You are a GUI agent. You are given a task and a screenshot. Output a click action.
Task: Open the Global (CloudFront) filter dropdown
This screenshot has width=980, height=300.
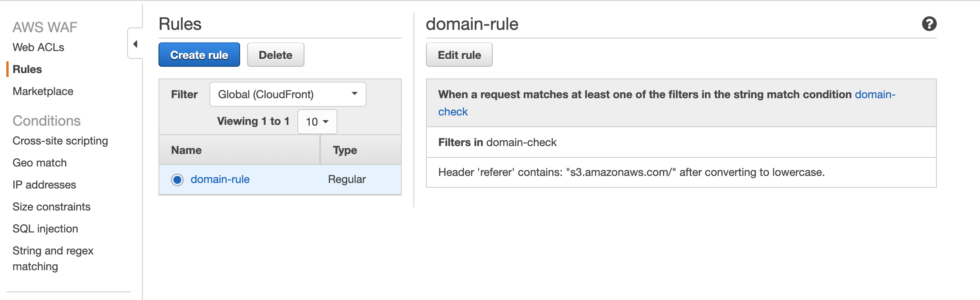pos(288,94)
